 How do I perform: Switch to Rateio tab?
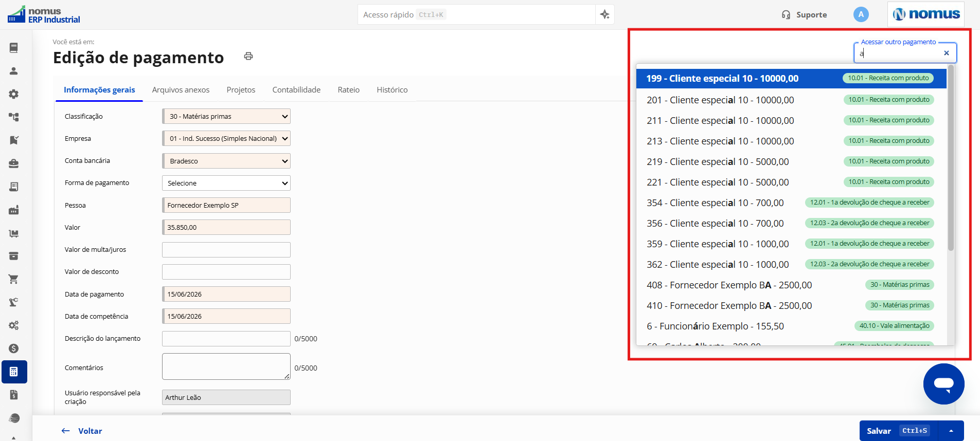click(x=349, y=89)
